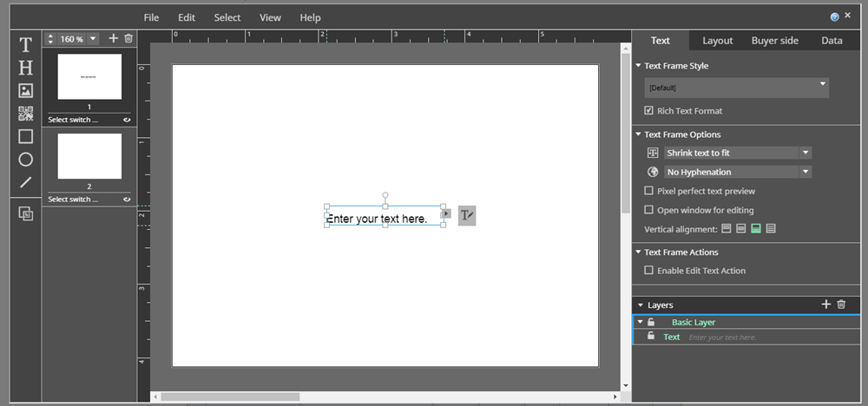The width and height of the screenshot is (868, 406).
Task: Click the Text layer item under Basic Layer
Action: click(672, 337)
